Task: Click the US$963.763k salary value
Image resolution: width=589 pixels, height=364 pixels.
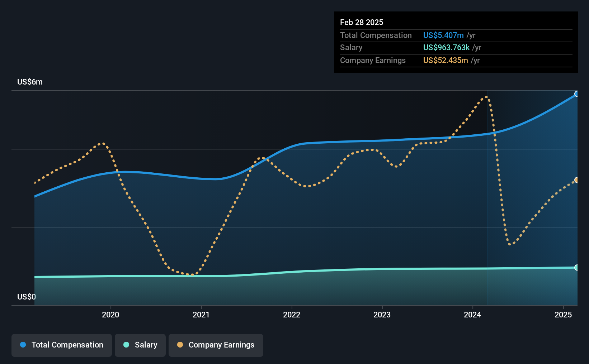Action: click(446, 47)
